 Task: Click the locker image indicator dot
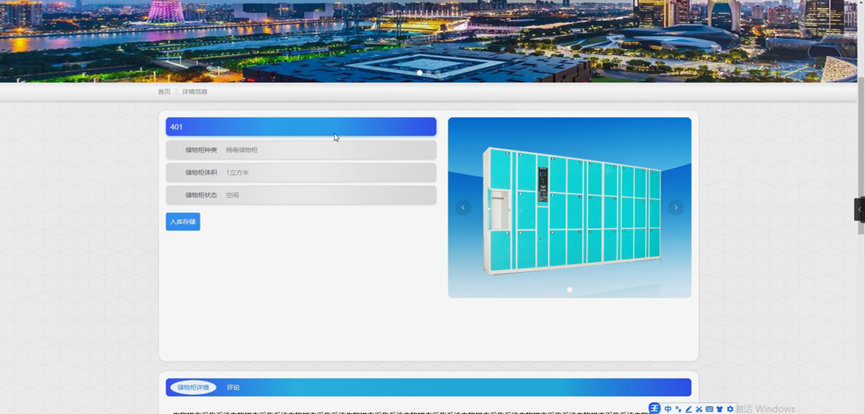pos(569,290)
